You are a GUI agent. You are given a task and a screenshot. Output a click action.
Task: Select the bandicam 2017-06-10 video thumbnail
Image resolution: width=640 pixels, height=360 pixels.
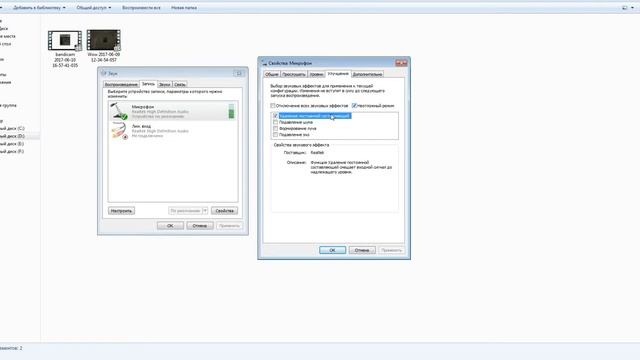65,40
